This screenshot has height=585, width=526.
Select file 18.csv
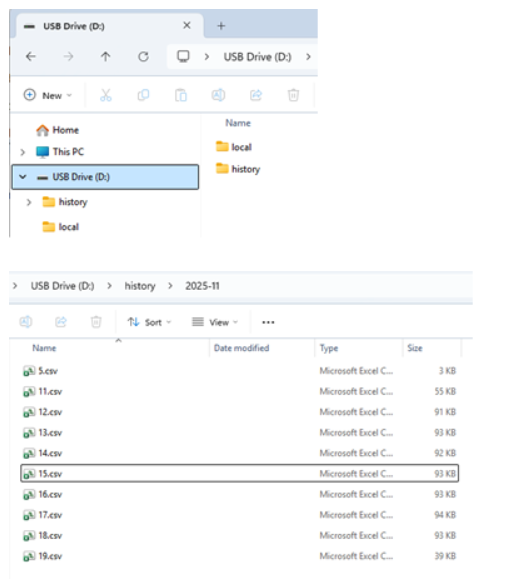(x=239, y=535)
